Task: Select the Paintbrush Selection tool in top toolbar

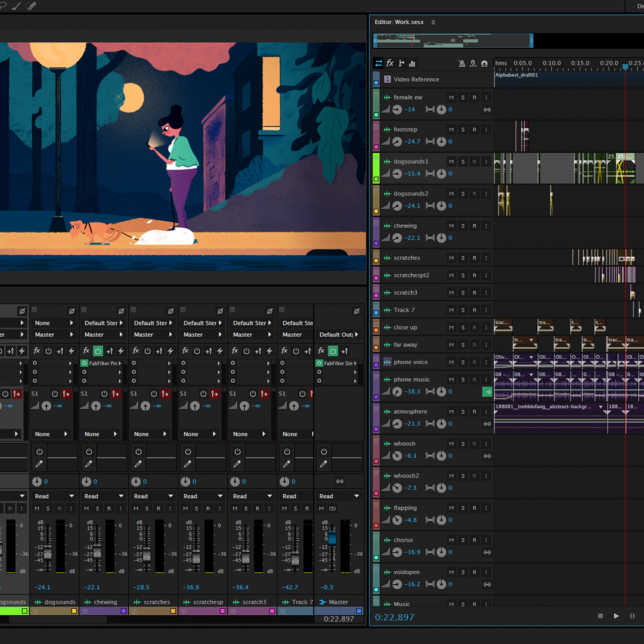Action: [17, 6]
